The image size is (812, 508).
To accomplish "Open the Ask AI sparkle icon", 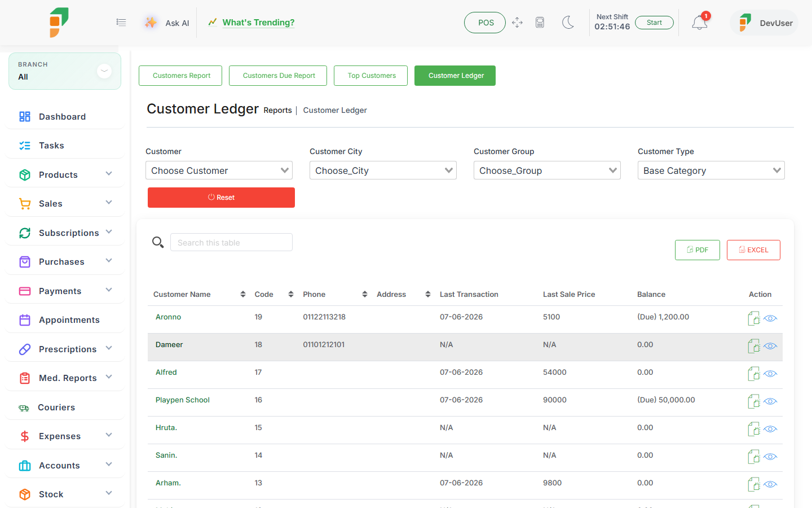I will 151,23.
